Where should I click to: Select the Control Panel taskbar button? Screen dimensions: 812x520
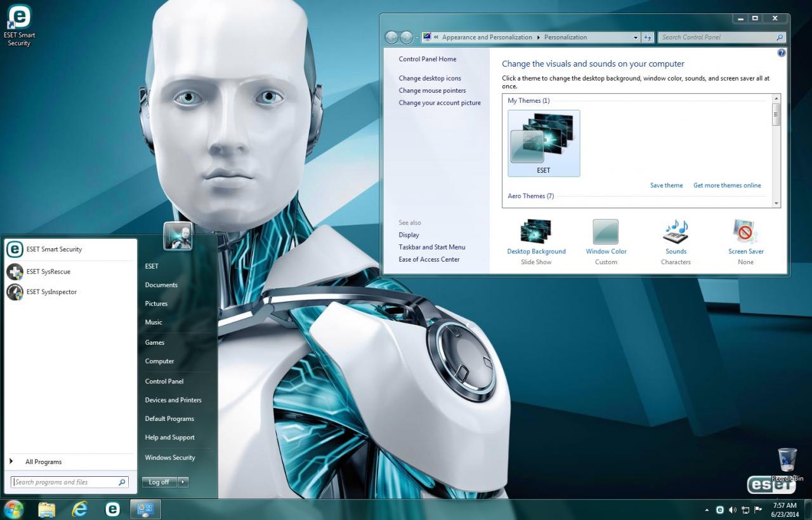(x=146, y=509)
